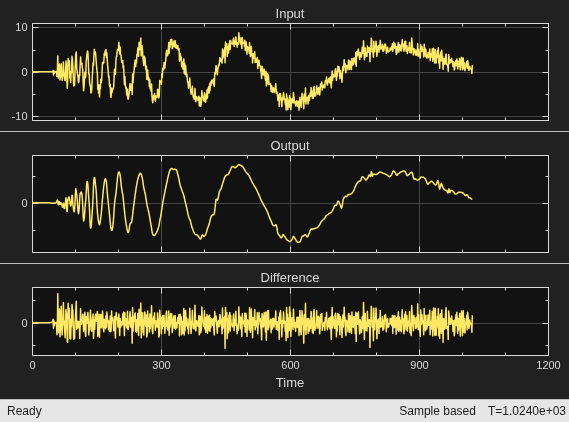Click the 1200 tick label on time axis
Image resolution: width=569 pixels, height=422 pixels.
[x=548, y=365]
